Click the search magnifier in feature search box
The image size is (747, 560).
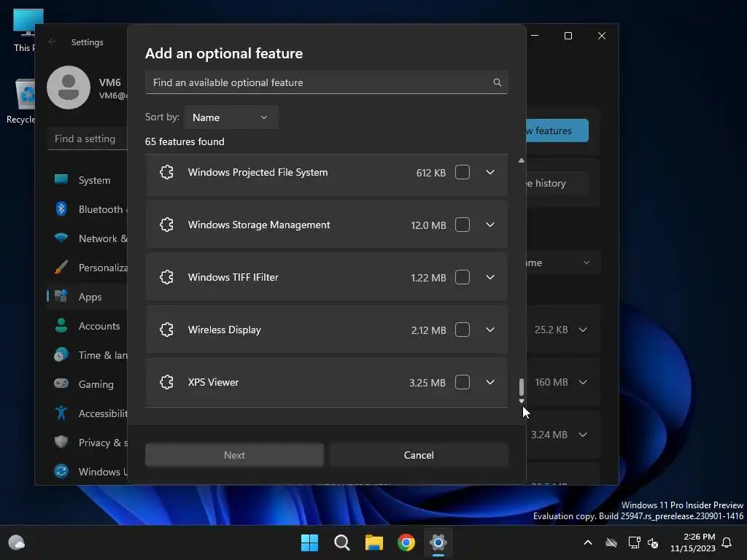497,82
